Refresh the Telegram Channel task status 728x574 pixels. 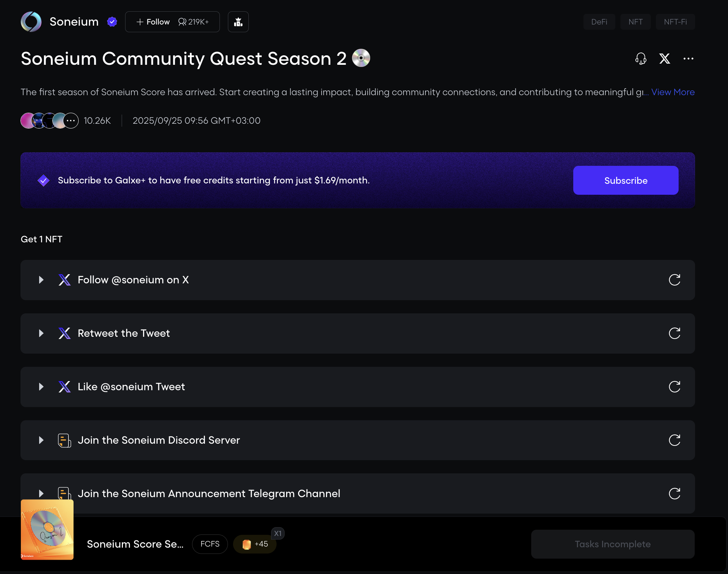pyautogui.click(x=674, y=494)
